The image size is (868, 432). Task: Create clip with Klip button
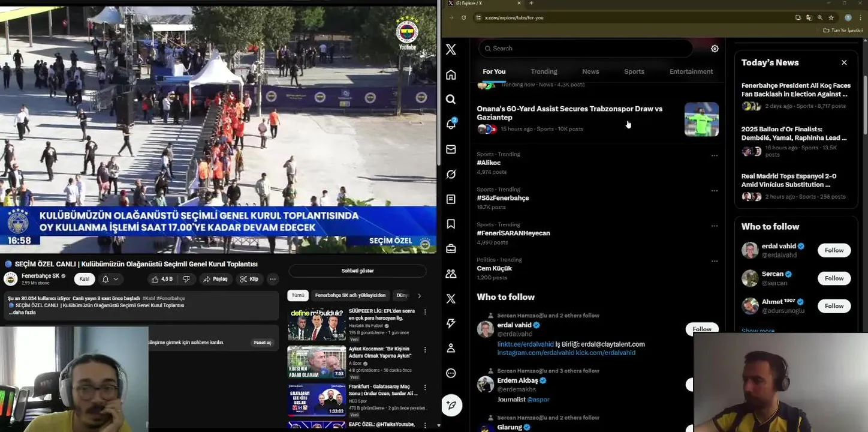point(249,279)
